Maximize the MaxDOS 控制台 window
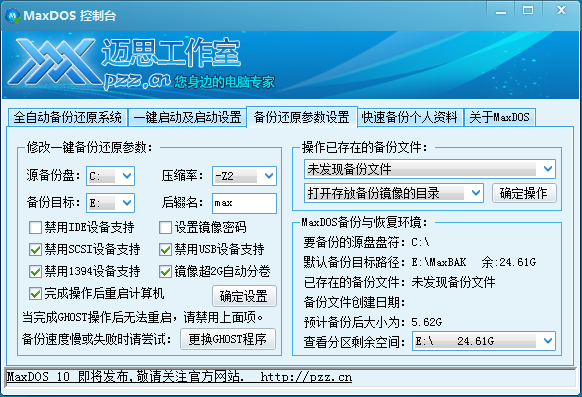Viewport: 582px width, 397px height. point(528,11)
